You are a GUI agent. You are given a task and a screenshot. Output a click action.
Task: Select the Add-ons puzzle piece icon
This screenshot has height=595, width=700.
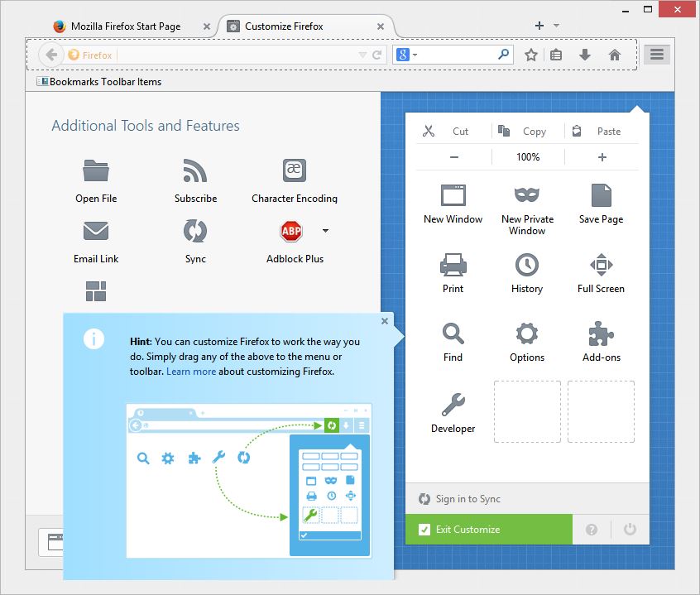click(x=601, y=333)
